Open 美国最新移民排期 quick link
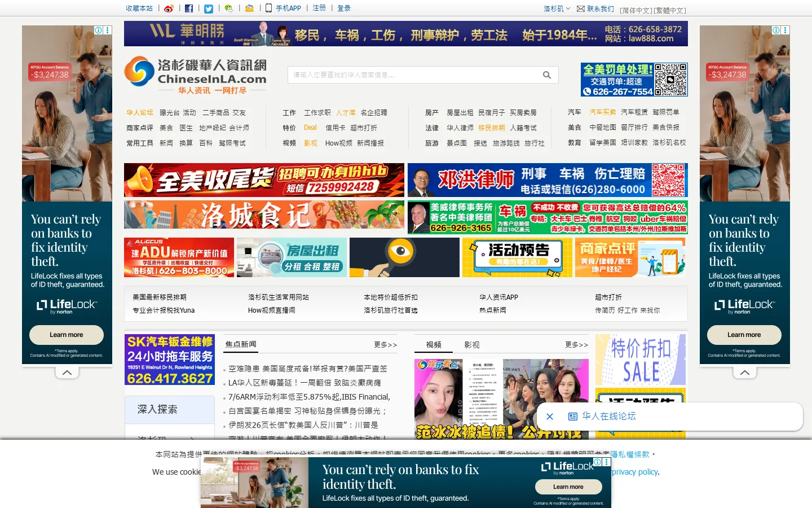 (x=160, y=297)
